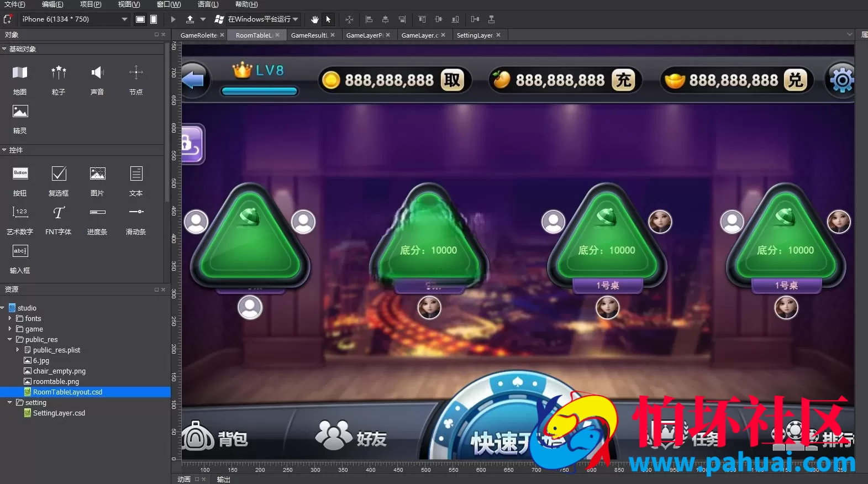Open the 输出 output panel tab

click(x=224, y=479)
